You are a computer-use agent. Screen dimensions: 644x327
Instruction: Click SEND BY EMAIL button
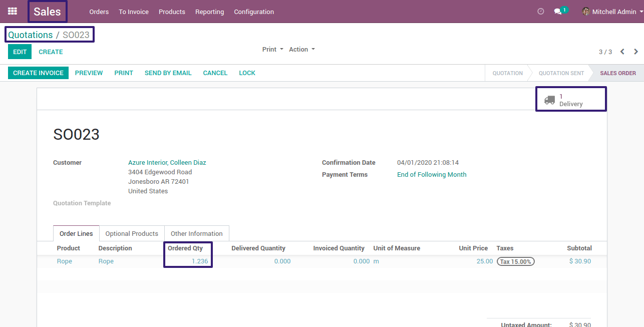pos(168,73)
